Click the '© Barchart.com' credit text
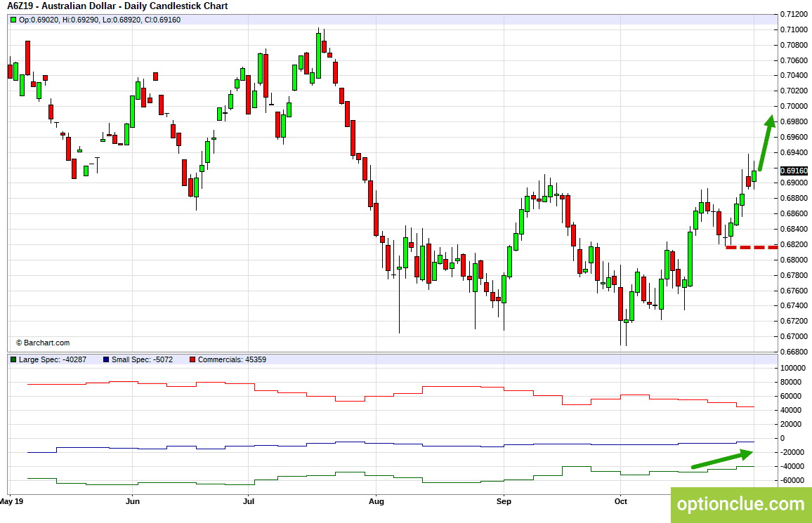This screenshot has width=812, height=523. click(x=43, y=343)
